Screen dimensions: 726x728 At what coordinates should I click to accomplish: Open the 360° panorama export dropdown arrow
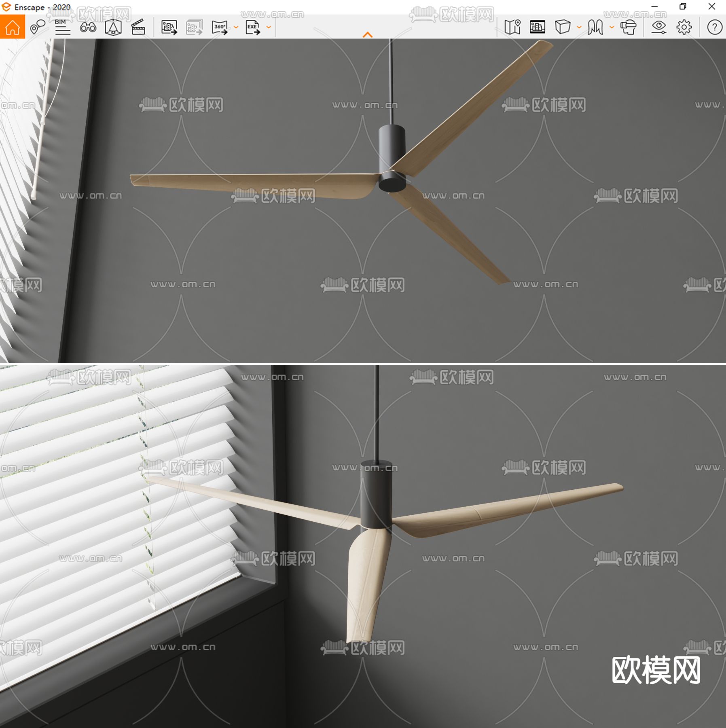pyautogui.click(x=236, y=28)
